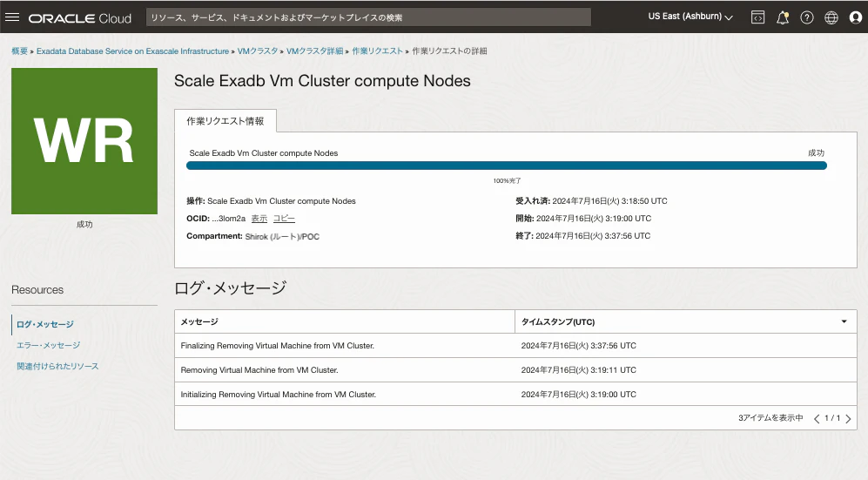Go to next page of log messages
This screenshot has height=480, width=868.
[848, 418]
